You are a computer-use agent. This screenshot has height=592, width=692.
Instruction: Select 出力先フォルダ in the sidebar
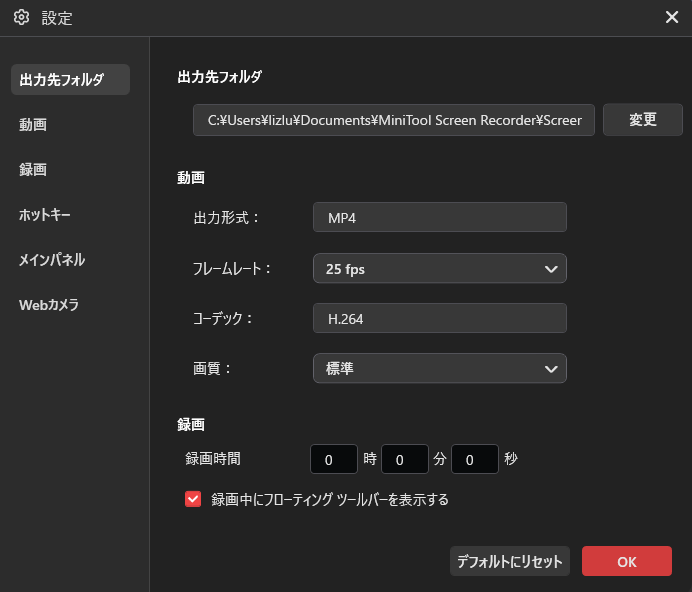coord(71,79)
